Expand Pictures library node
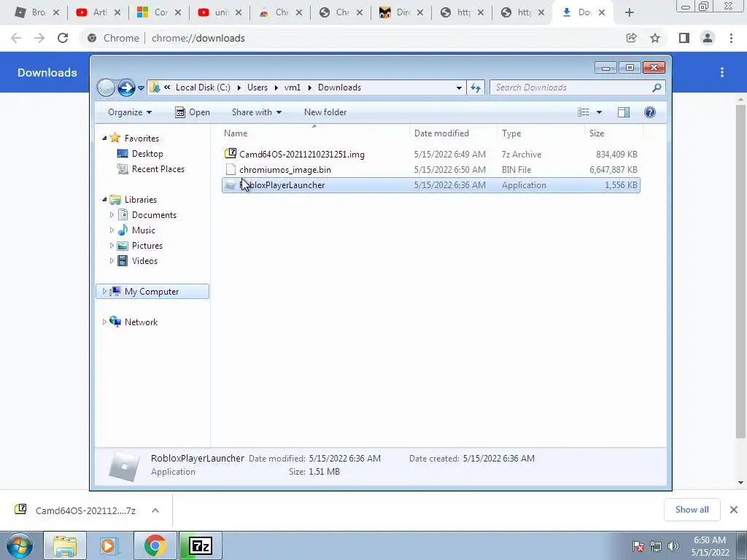The height and width of the screenshot is (560, 747). tap(112, 246)
